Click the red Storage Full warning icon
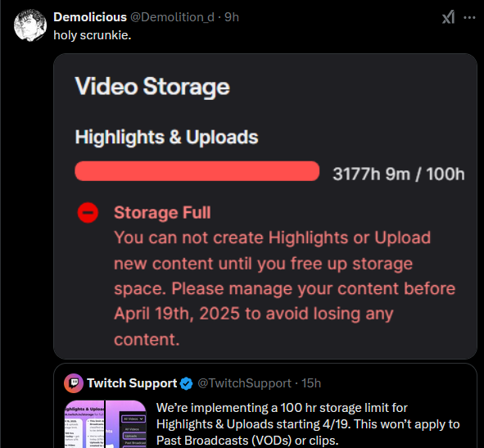This screenshot has height=448, width=484. pyautogui.click(x=88, y=213)
